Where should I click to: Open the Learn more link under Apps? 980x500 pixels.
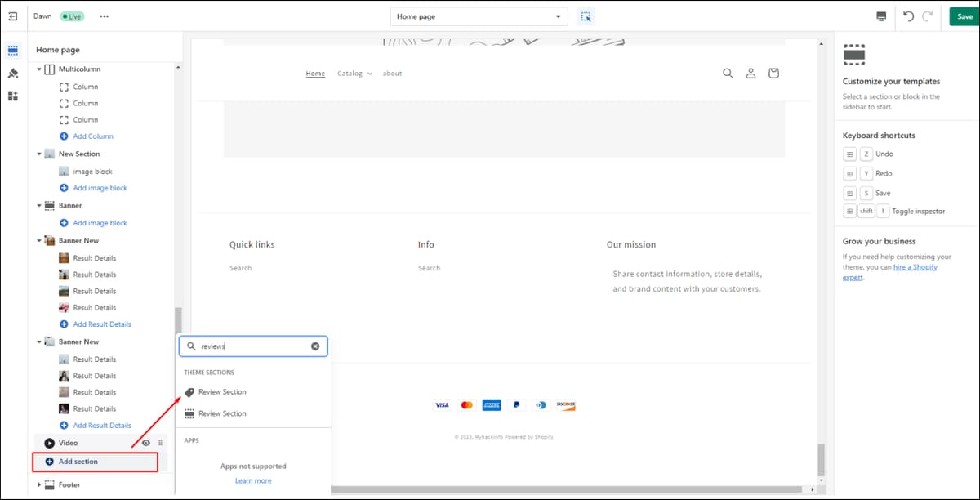click(253, 481)
